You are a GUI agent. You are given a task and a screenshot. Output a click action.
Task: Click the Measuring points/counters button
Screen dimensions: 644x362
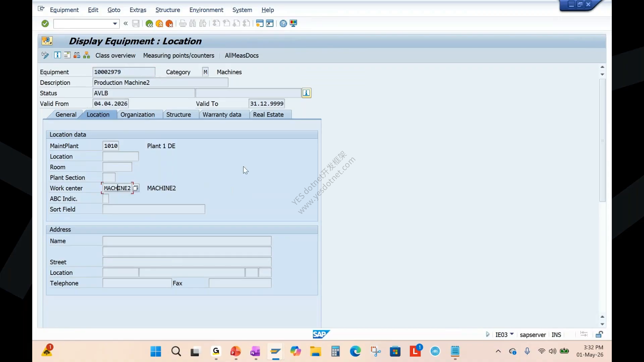pyautogui.click(x=179, y=55)
